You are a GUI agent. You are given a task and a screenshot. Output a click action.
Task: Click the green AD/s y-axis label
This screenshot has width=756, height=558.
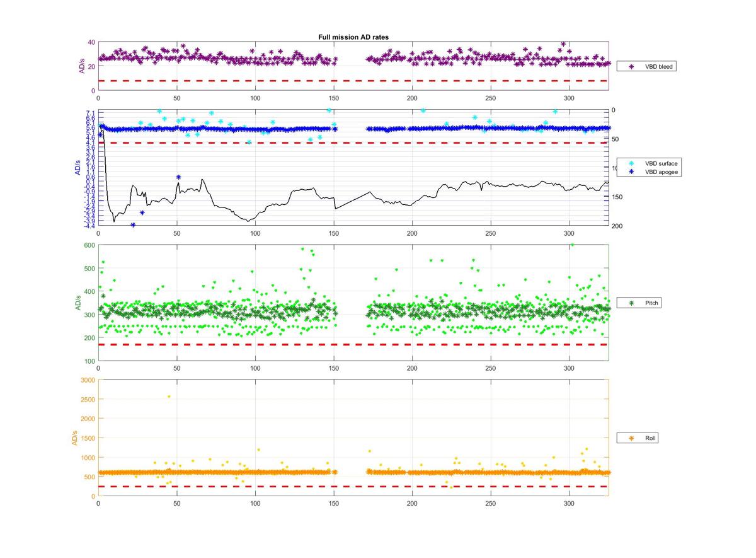pos(78,303)
